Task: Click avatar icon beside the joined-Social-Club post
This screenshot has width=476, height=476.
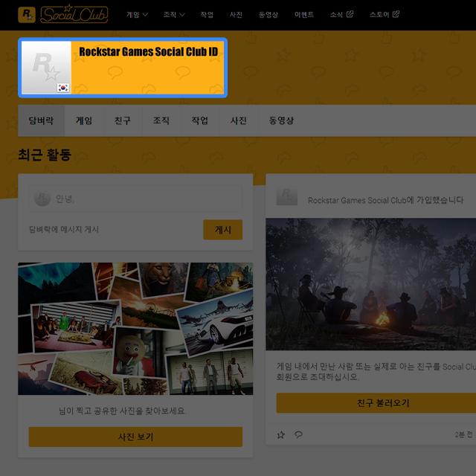Action: point(287,196)
